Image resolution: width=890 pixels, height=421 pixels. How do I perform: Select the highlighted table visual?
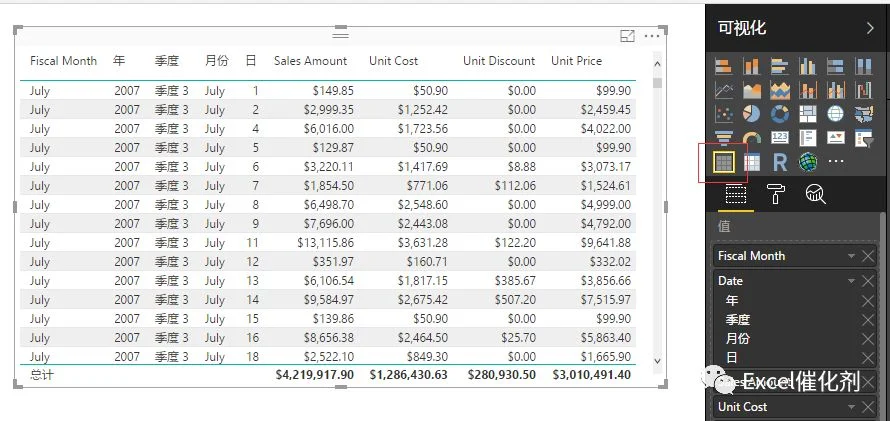tap(724, 162)
